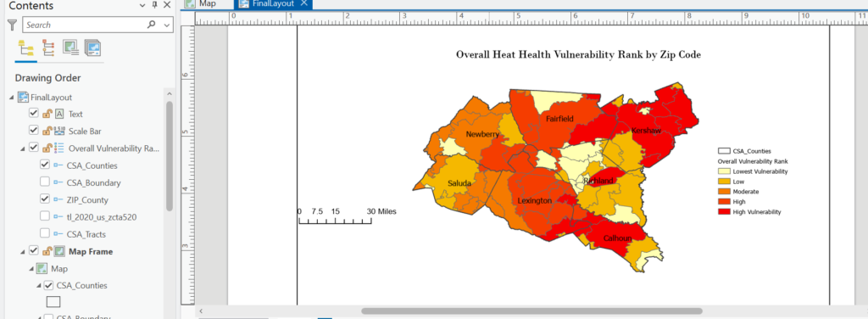Open the search box dropdown arrow
This screenshot has width=868, height=319.
pyautogui.click(x=167, y=25)
